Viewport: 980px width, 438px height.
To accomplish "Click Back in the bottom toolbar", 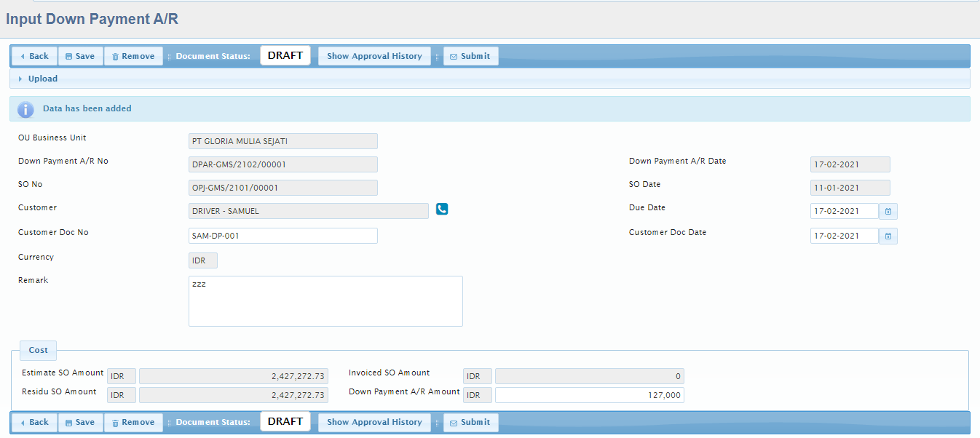I will point(34,422).
